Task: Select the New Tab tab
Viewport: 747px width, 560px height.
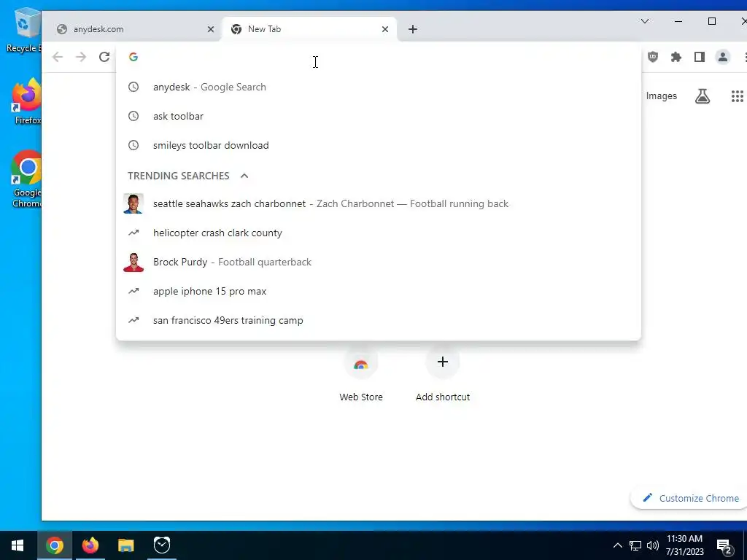Action: (309, 29)
